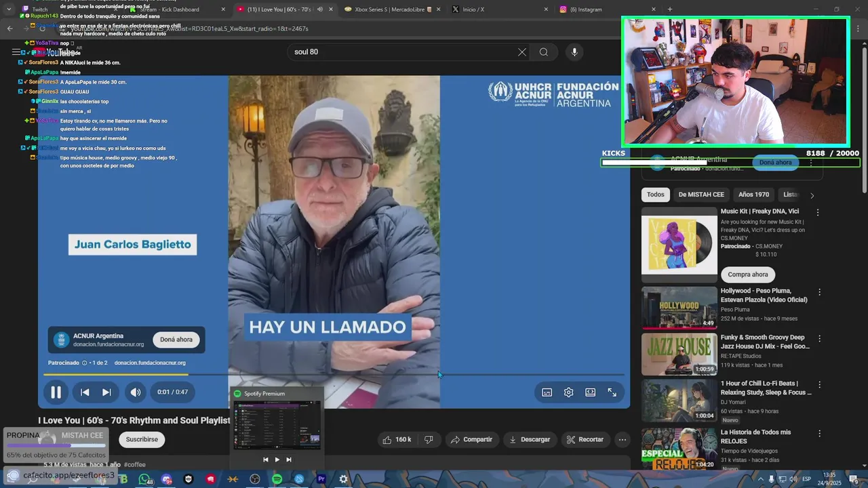Click the YouTube search magnifier button
868x488 pixels.
544,52
